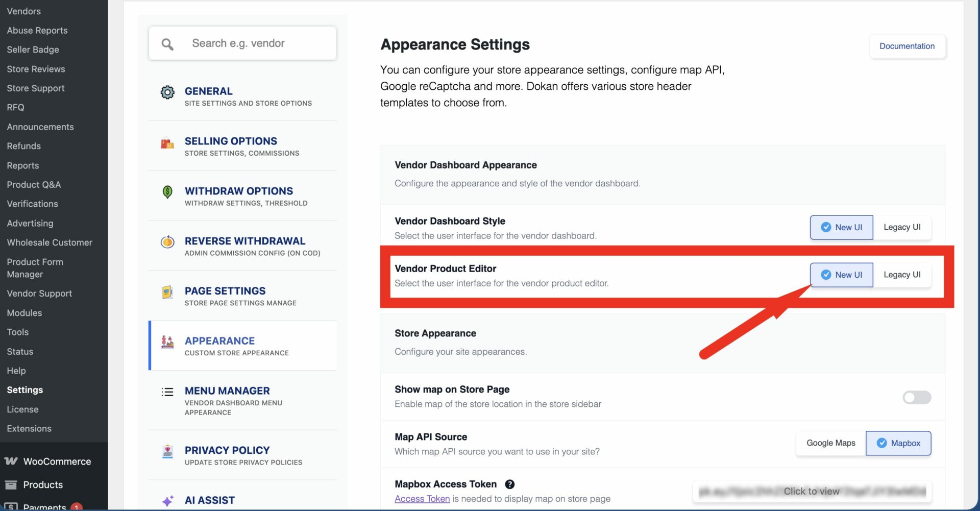Click the Appearance section icon
The height and width of the screenshot is (511, 980).
coord(167,342)
